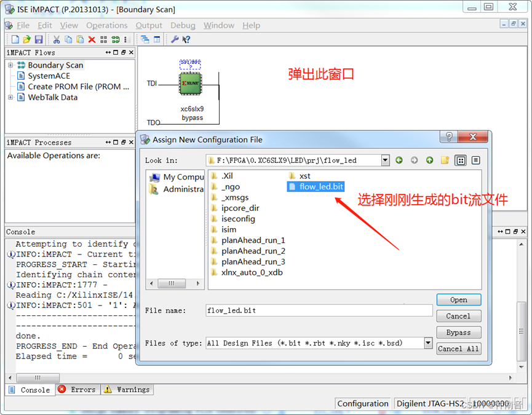Click the File name input field

coord(319,310)
